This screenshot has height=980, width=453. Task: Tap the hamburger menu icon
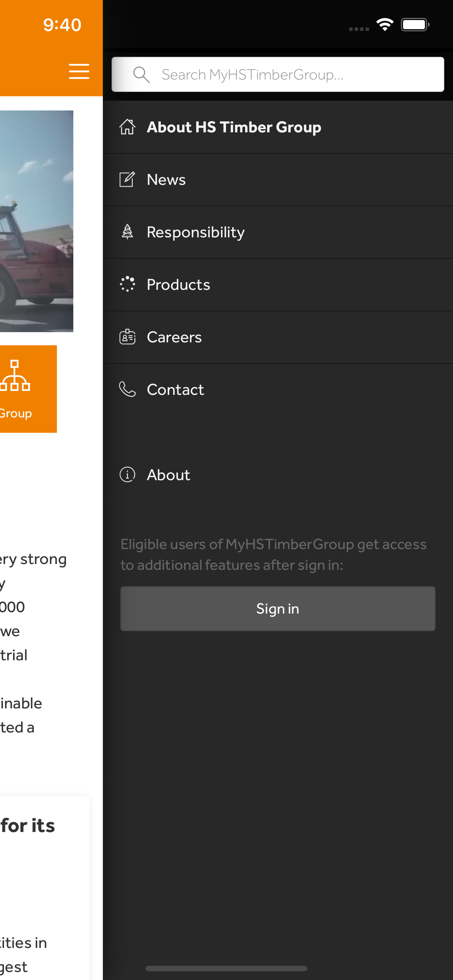79,71
